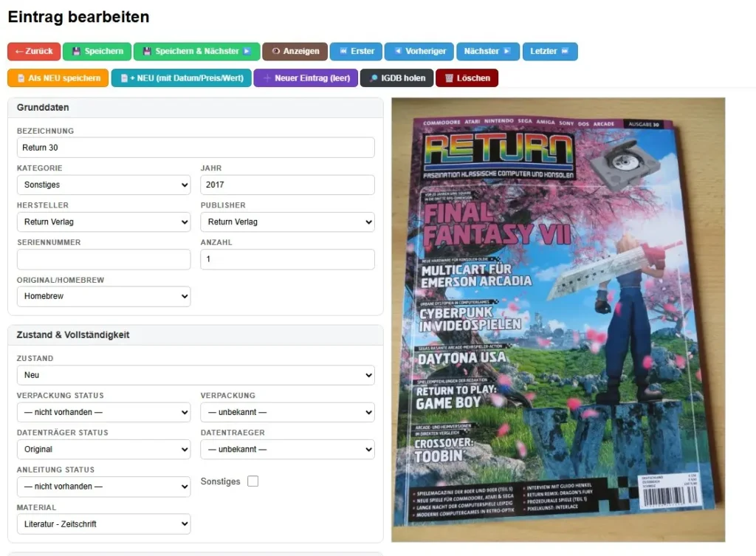Open the Original/Homebrew dropdown
756x556 pixels.
tap(103, 296)
